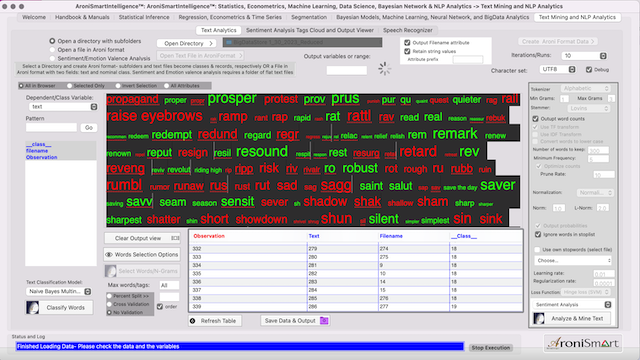Click the purple save icon beside Save Data & Output
Image resolution: width=640 pixels, height=360 pixels.
(x=324, y=321)
